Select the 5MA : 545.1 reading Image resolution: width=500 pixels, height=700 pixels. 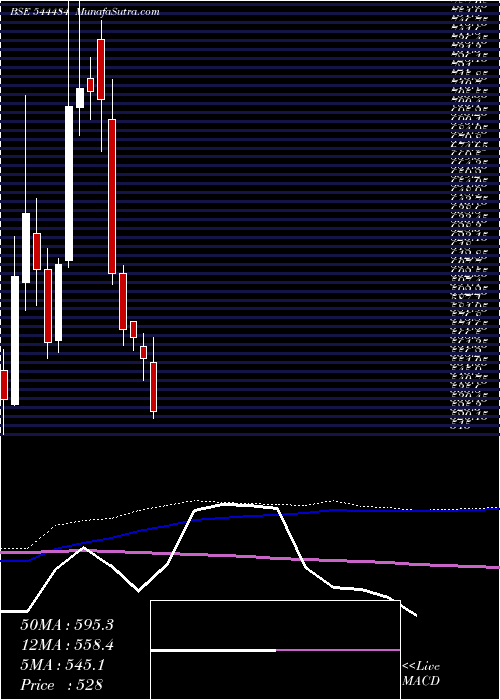pos(62,665)
